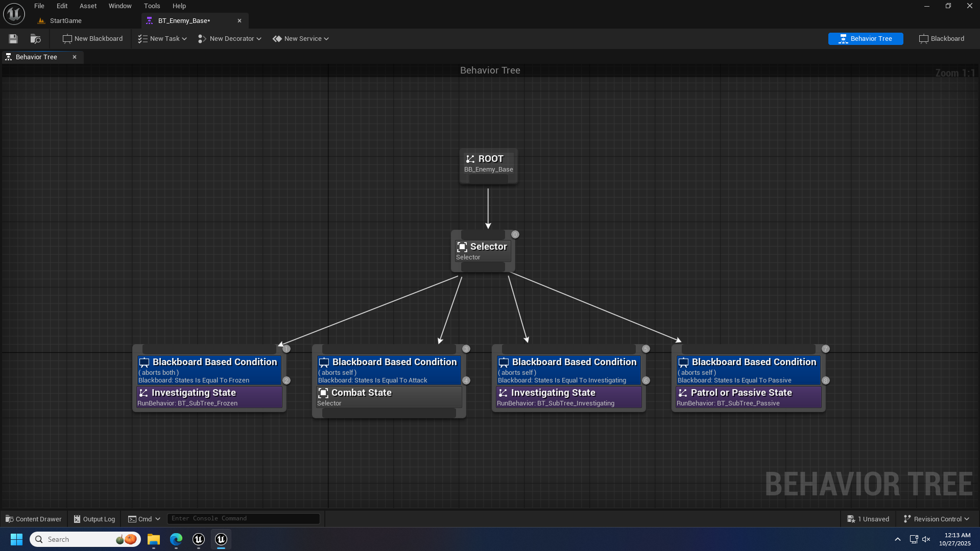
Task: Open the Windows Start menu
Action: click(x=16, y=539)
